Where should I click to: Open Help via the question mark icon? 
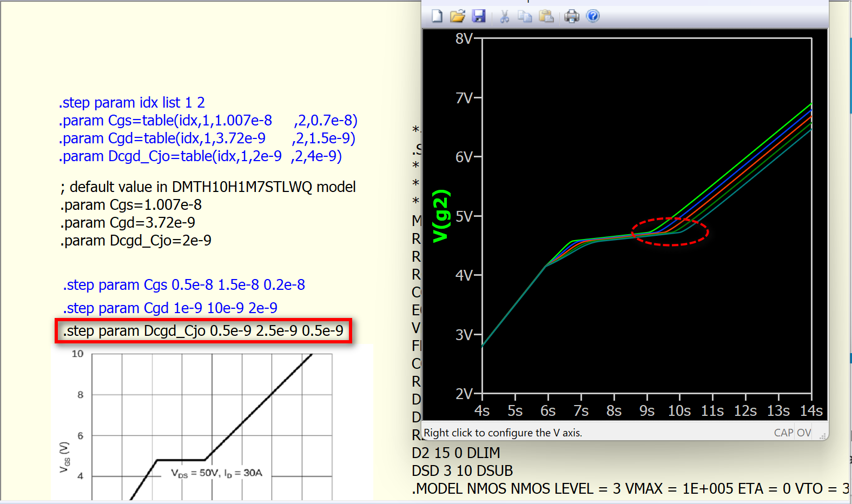click(593, 16)
